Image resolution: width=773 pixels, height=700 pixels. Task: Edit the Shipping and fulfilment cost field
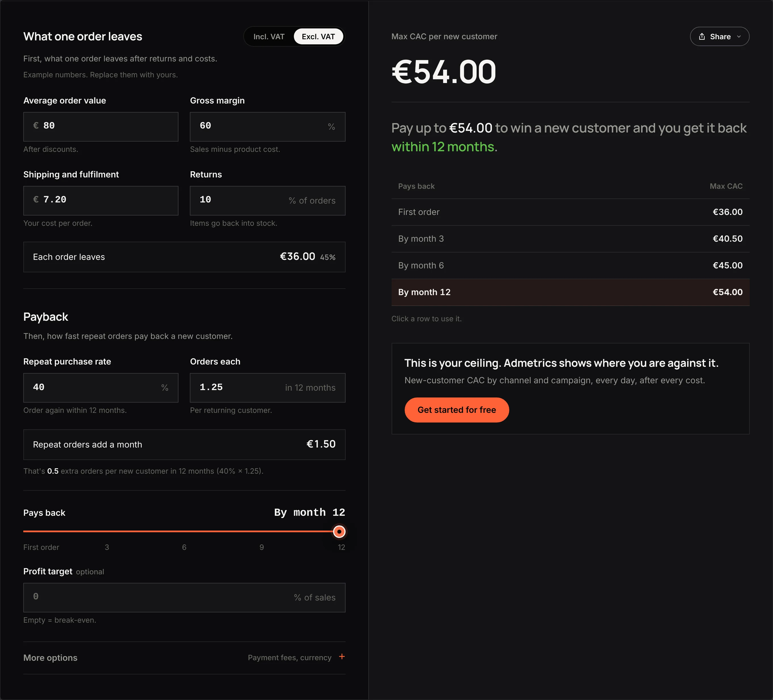(x=101, y=201)
